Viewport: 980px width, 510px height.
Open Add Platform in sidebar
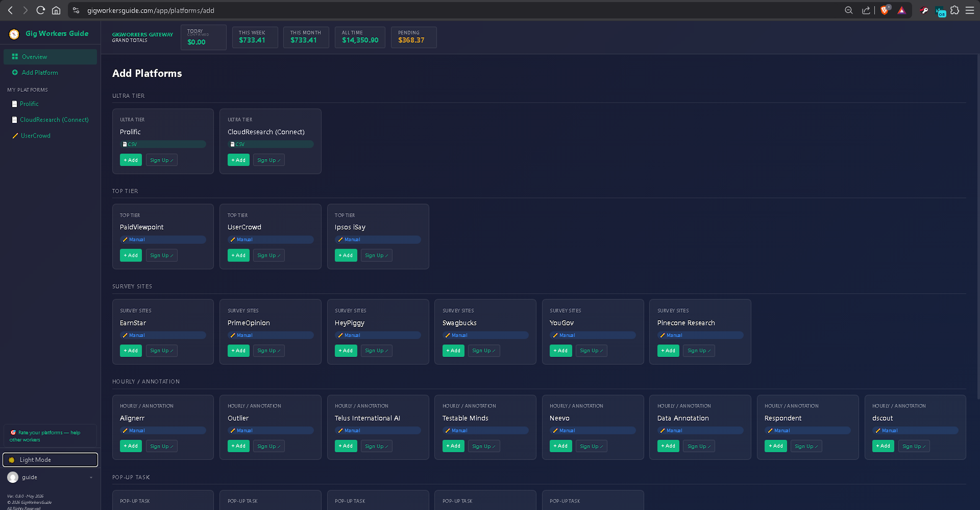click(x=50, y=72)
